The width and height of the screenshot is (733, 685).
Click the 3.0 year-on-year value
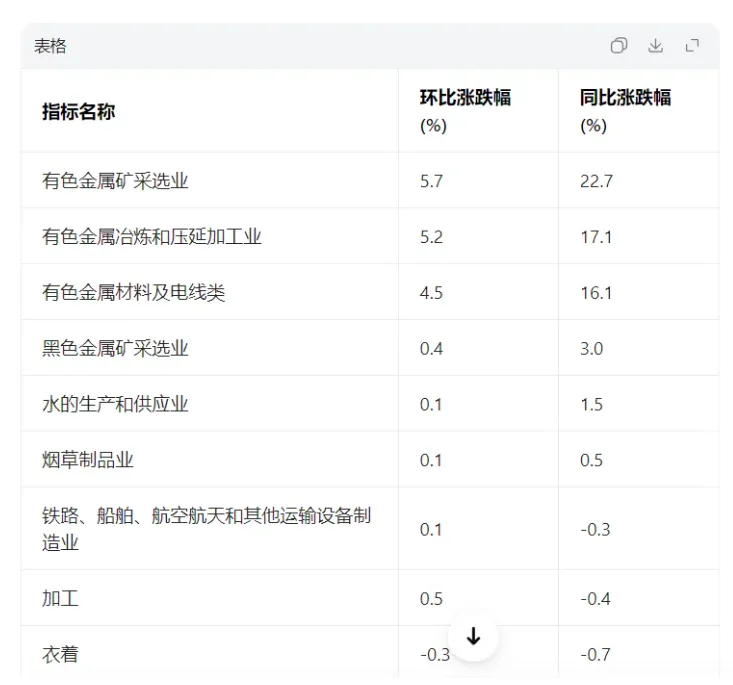tap(591, 348)
